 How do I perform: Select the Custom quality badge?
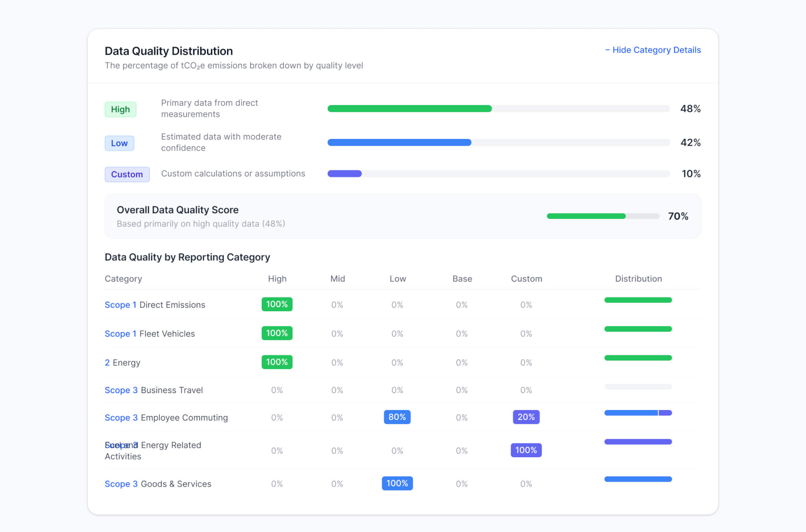(127, 174)
